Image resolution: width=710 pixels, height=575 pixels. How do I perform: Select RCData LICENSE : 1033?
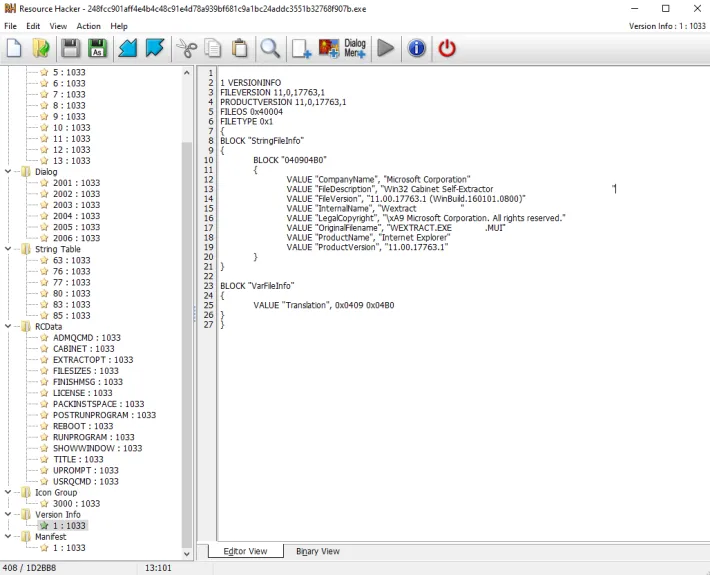click(82, 393)
